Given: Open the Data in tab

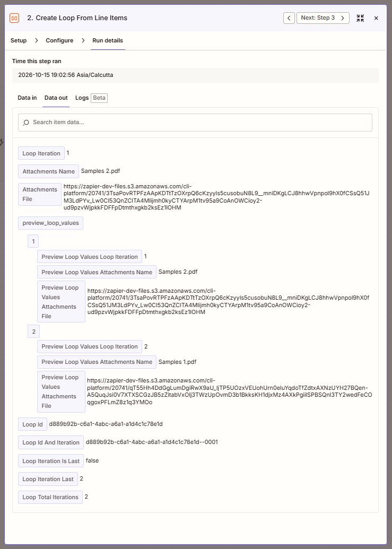Looking at the screenshot, I should tap(27, 98).
